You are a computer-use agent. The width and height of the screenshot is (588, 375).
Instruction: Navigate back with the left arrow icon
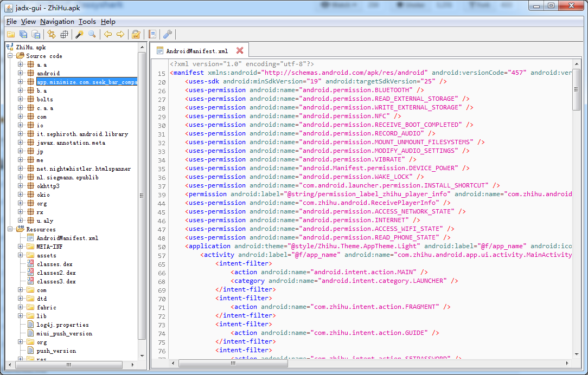pyautogui.click(x=108, y=34)
